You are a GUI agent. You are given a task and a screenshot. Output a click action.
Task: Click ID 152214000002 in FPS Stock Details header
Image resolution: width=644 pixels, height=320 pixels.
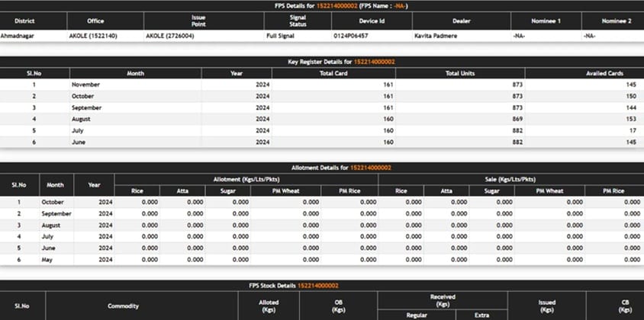point(318,286)
